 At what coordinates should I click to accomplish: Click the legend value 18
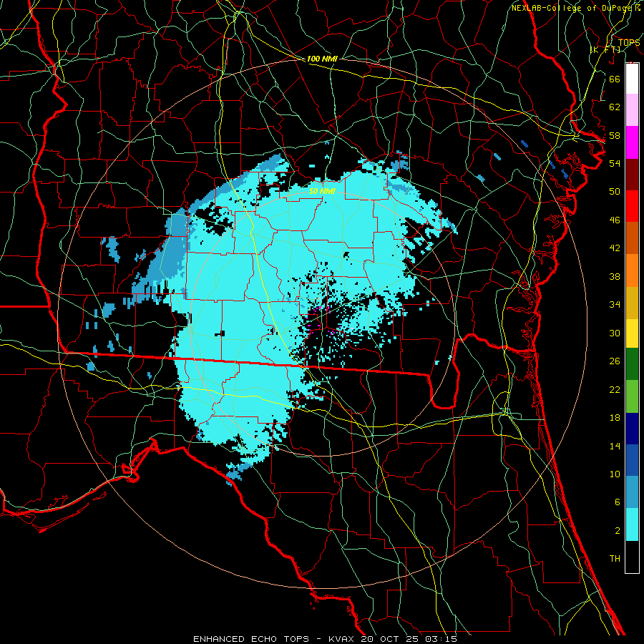coord(615,418)
